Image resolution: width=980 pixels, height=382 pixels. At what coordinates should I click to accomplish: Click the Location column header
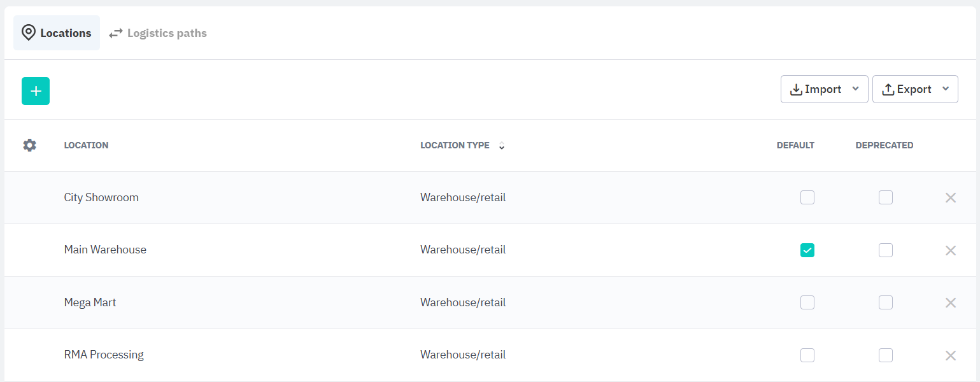pos(86,145)
